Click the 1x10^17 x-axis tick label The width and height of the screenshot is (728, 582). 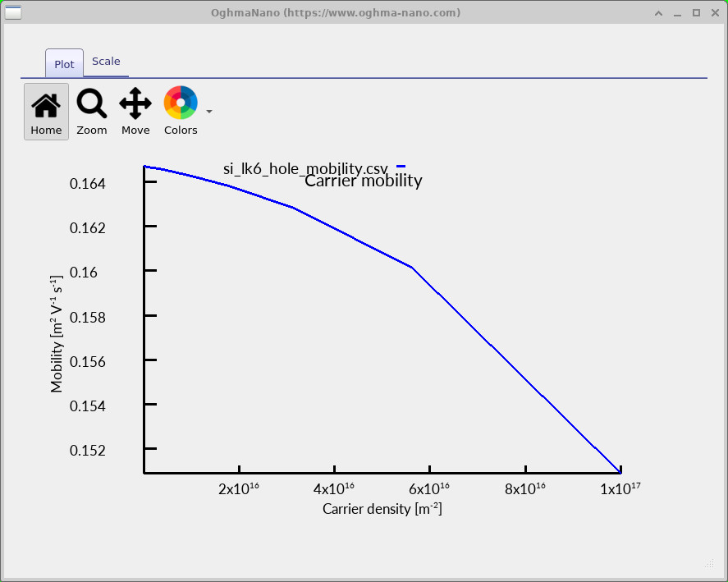pyautogui.click(x=620, y=488)
